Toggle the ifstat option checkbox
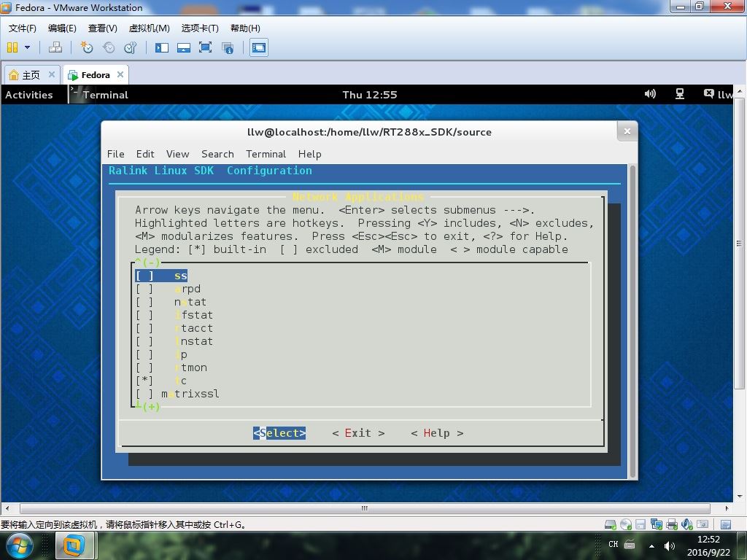Image resolution: width=747 pixels, height=560 pixels. click(145, 315)
